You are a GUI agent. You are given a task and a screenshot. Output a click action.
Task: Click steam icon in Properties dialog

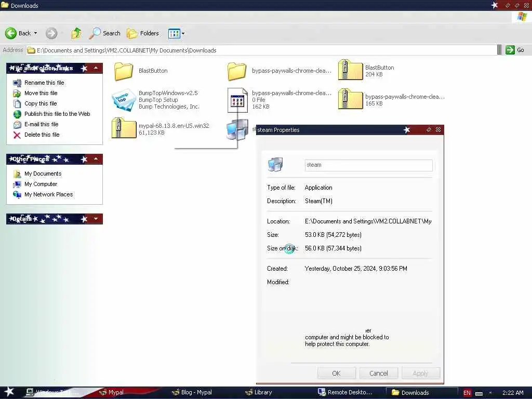[275, 164]
